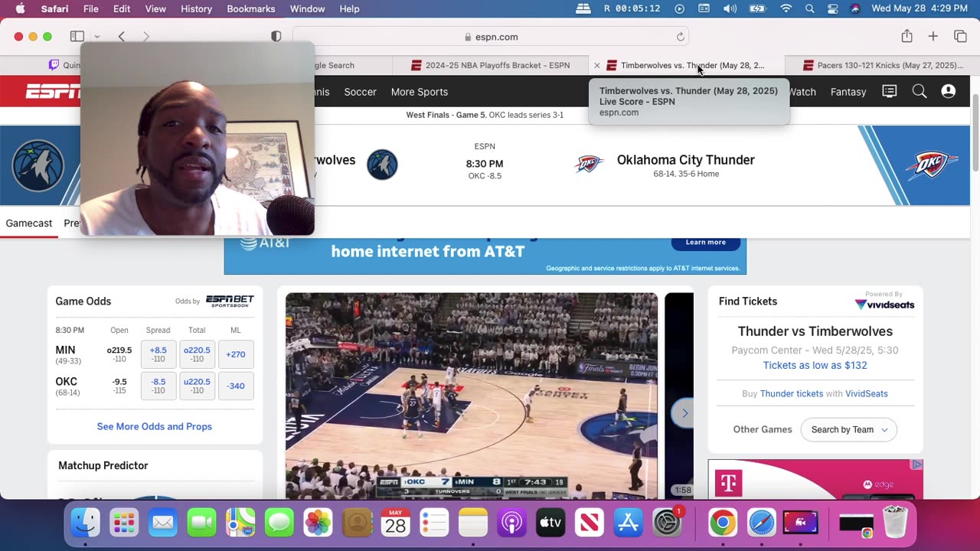Screen dimensions: 980x551
Task: Show the tab overview icon
Action: [x=960, y=37]
